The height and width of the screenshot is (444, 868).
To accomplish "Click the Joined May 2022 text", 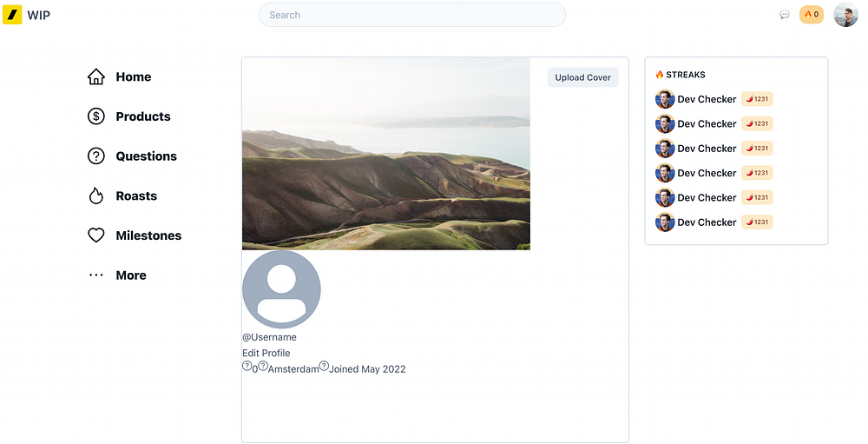I will pyautogui.click(x=367, y=369).
